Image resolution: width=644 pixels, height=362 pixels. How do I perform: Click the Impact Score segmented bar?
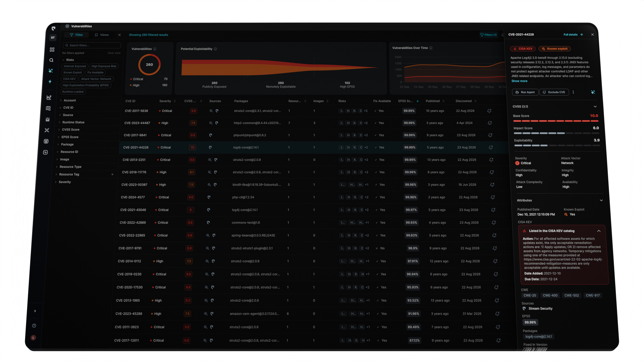tap(556, 133)
